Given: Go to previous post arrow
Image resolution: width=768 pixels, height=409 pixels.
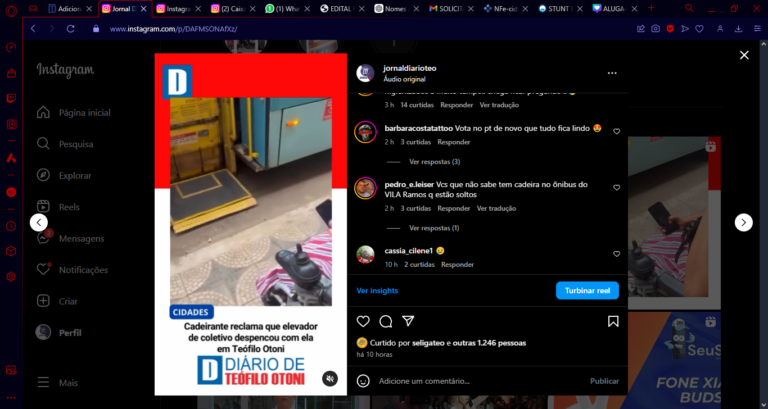Looking at the screenshot, I should [x=39, y=222].
